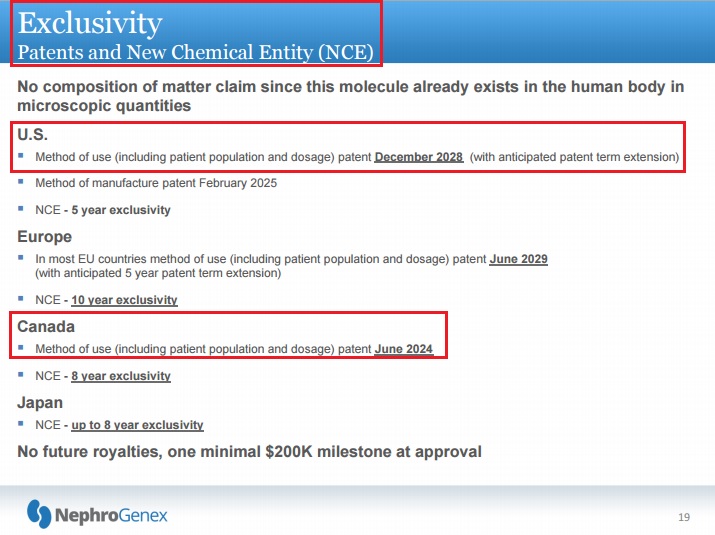Click the bullet beside NCE 5 year exclusivity
The image size is (715, 535).
(21, 209)
